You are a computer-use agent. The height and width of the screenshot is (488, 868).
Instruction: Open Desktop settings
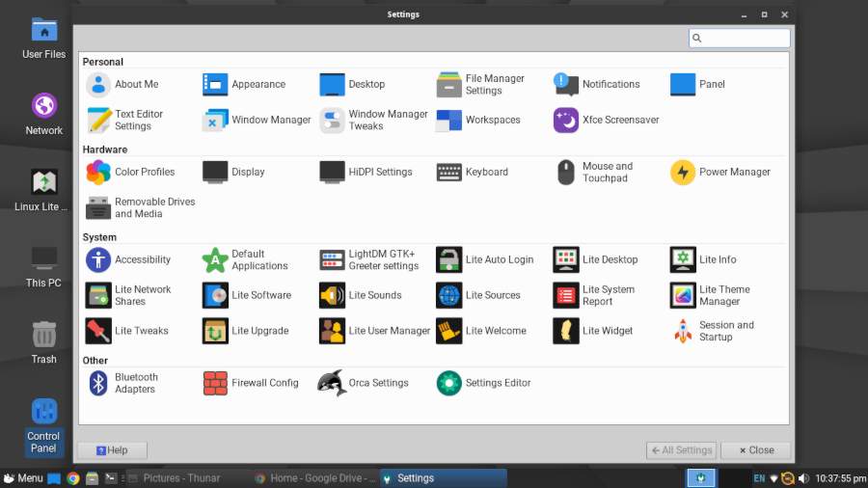click(353, 84)
